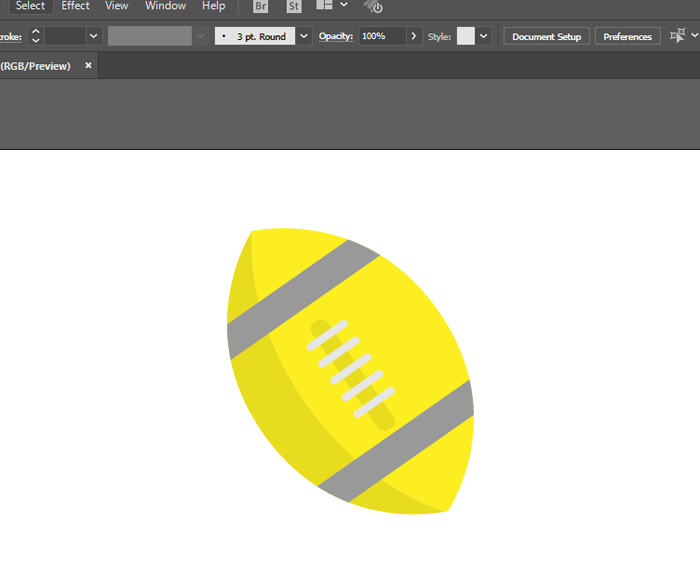700x579 pixels.
Task: Open the Select menu
Action: pos(30,6)
